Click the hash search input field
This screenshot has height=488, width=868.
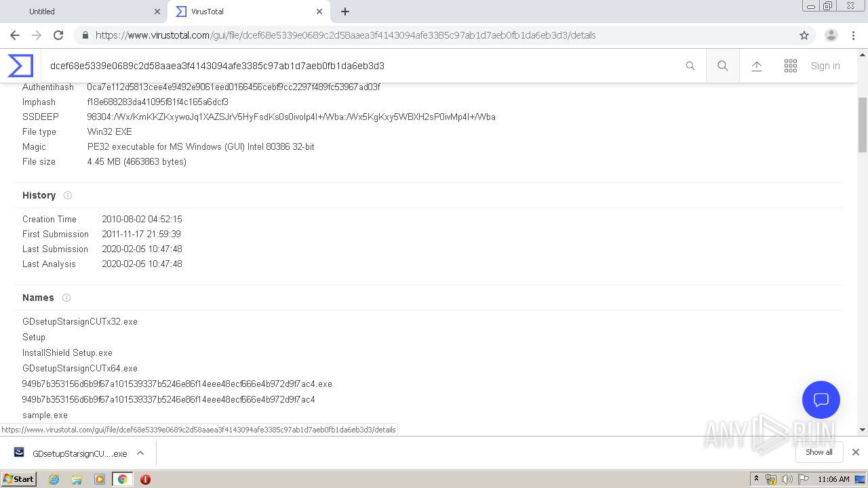point(363,66)
